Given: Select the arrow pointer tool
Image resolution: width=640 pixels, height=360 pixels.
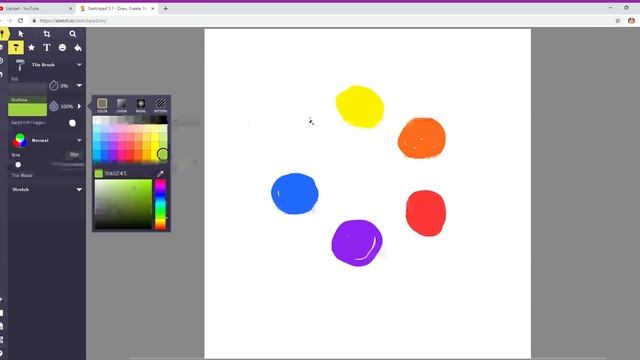Looking at the screenshot, I should pos(21,34).
